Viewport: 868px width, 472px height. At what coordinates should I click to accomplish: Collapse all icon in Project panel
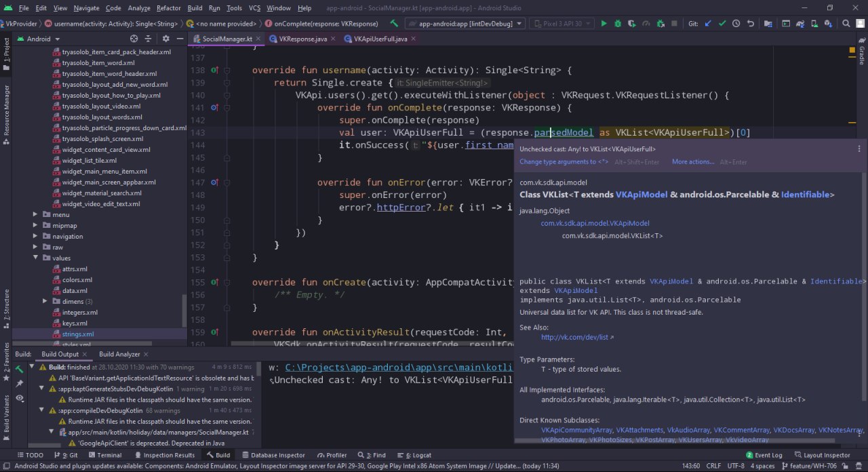click(x=149, y=39)
